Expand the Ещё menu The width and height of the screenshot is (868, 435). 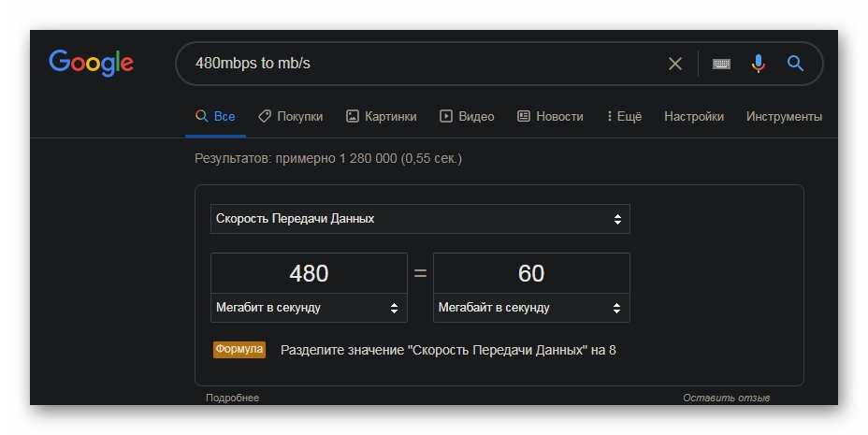coord(624,117)
